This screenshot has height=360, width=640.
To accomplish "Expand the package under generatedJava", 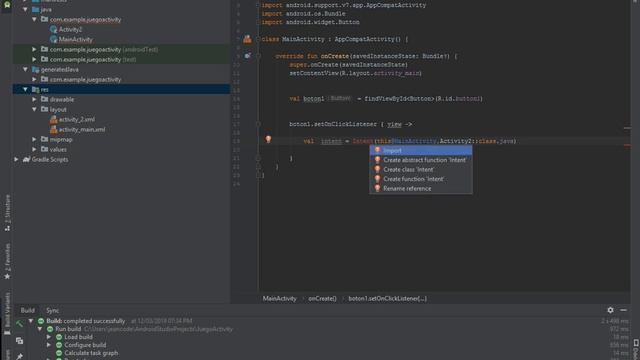I will tap(35, 79).
